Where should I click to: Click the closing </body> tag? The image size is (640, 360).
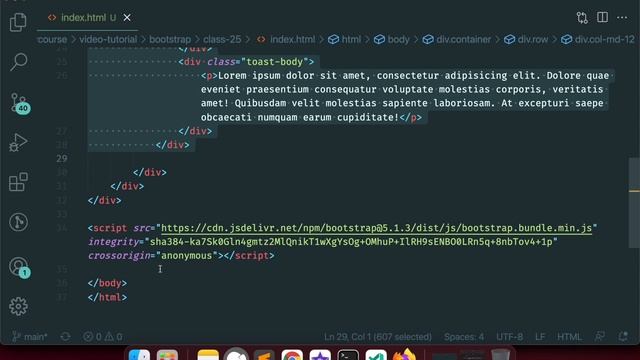click(x=107, y=283)
